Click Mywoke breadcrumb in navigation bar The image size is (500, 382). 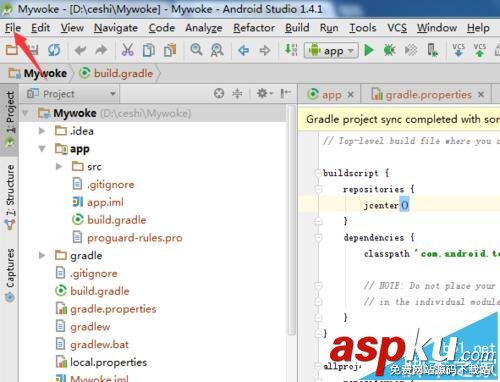tap(38, 73)
